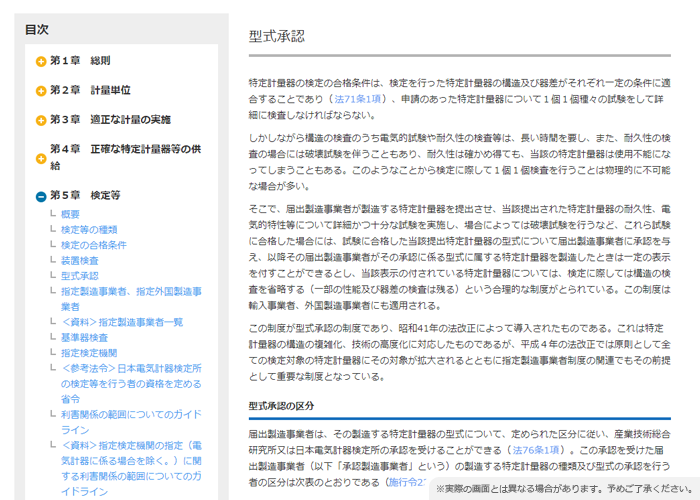700x500 pixels.
Task: Collapse the 第5章 検定等 chapter
Action: pos(41,196)
